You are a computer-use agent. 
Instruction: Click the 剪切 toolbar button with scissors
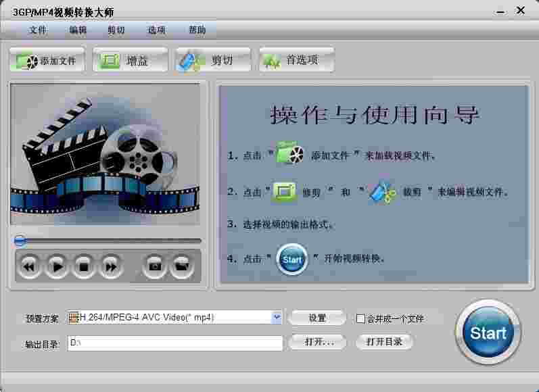coord(213,60)
